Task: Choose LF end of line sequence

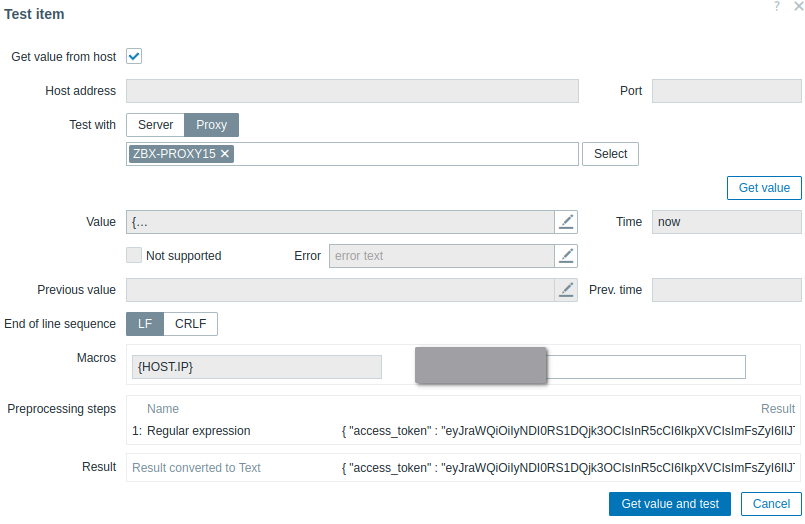Action: pos(144,324)
